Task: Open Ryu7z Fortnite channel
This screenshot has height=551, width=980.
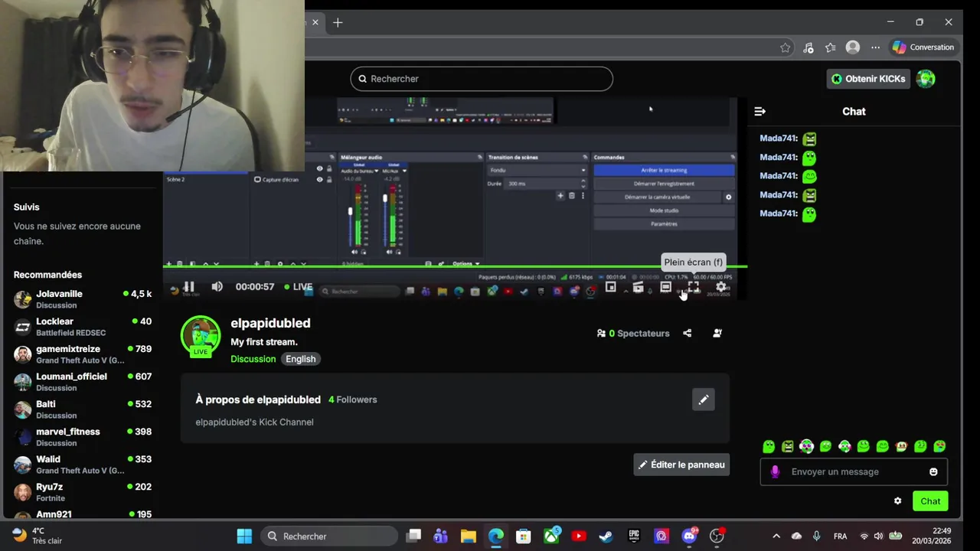Action: [82, 492]
